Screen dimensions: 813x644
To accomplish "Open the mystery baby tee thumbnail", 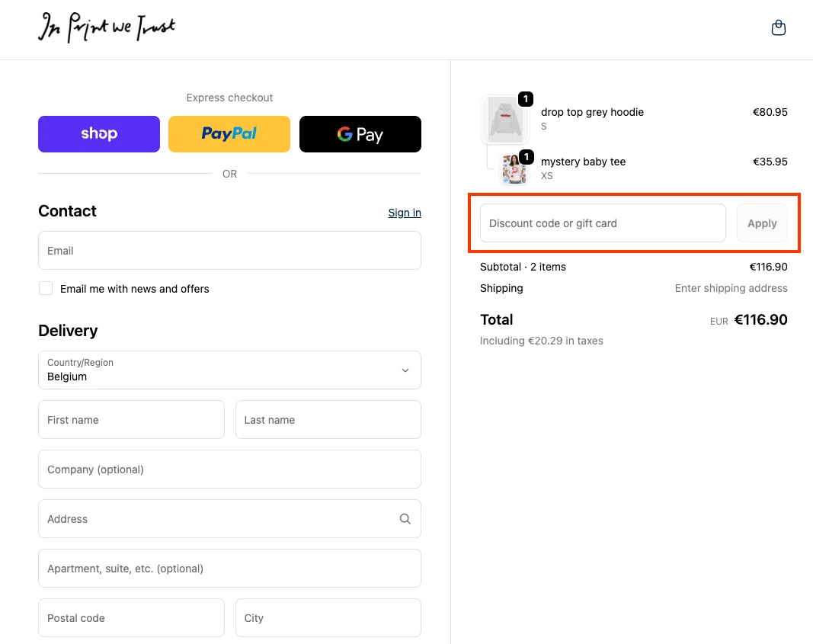I will [x=514, y=169].
